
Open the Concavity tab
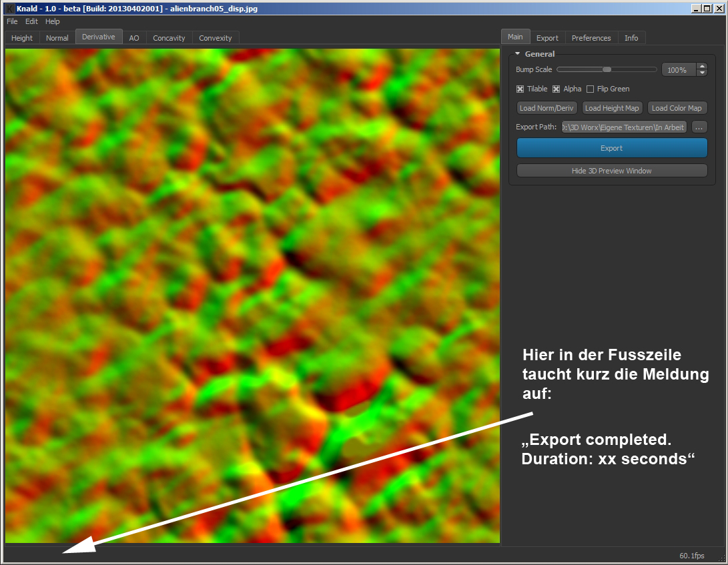pyautogui.click(x=169, y=38)
